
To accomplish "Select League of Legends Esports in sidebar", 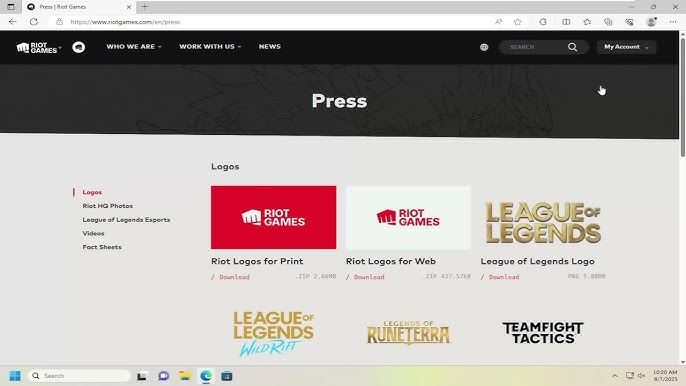I will coord(126,220).
